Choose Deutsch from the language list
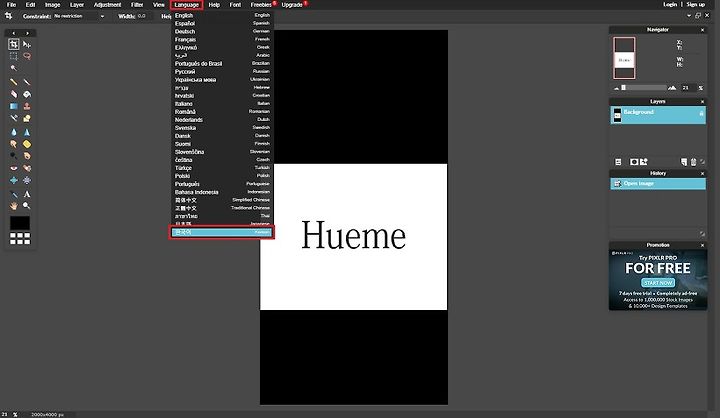The height and width of the screenshot is (418, 720). coord(222,31)
